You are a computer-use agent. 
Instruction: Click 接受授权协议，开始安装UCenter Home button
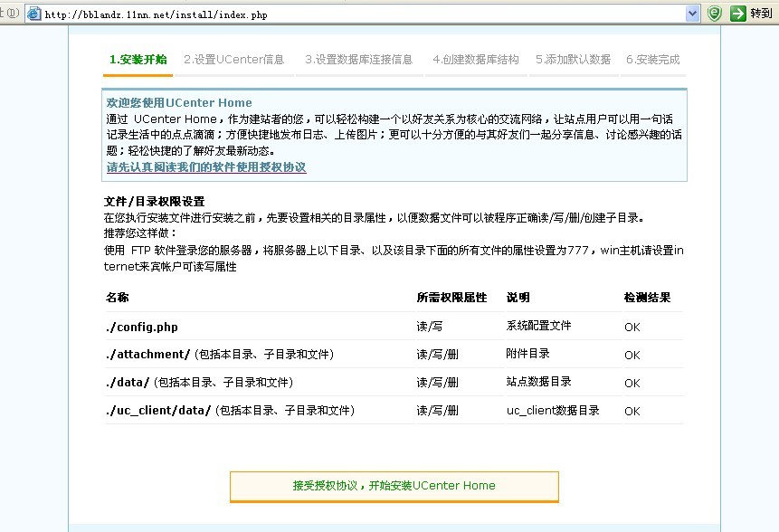pyautogui.click(x=394, y=486)
